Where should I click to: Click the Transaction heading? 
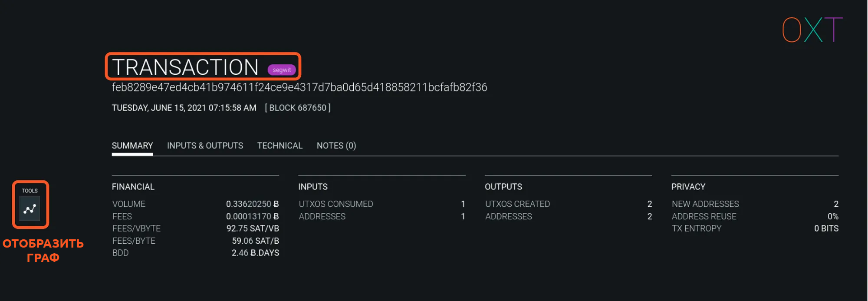[185, 67]
